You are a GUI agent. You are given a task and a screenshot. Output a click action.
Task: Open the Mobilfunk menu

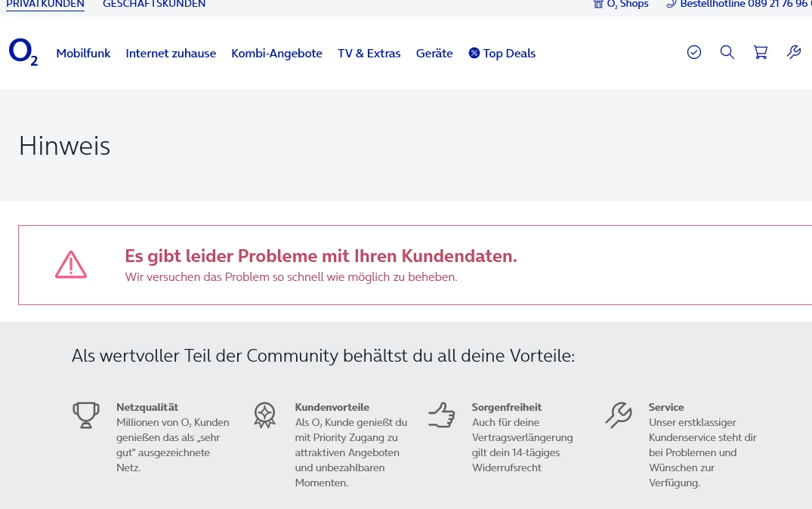tap(83, 54)
